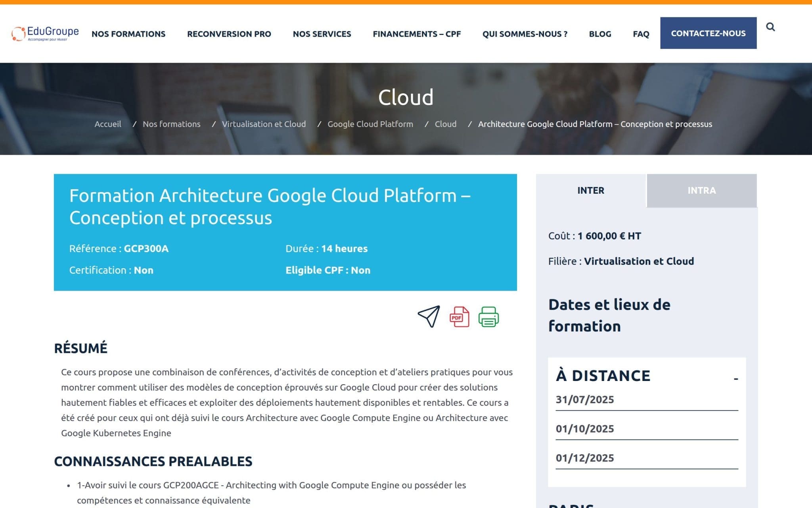Open Virtualisation et Cloud breadcrumb link
Viewport: 812px width, 508px height.
pos(264,124)
